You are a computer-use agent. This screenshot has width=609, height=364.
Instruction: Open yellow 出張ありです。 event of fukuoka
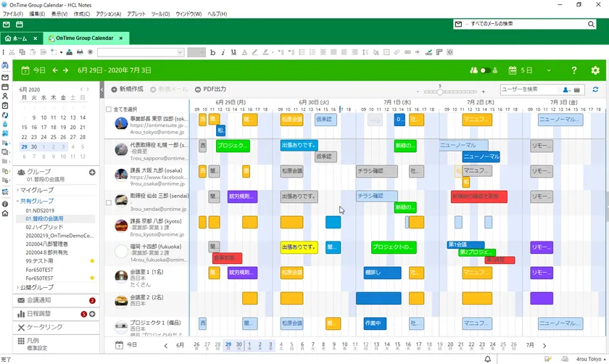pyautogui.click(x=299, y=247)
